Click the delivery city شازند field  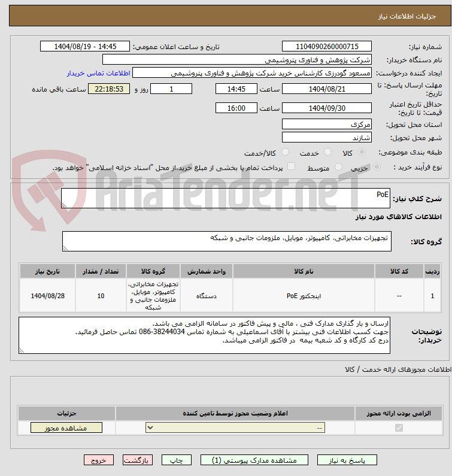click(327, 138)
